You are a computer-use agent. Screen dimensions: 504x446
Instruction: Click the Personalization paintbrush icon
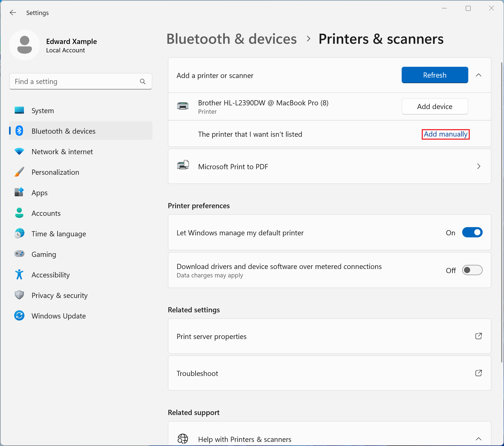click(x=19, y=172)
